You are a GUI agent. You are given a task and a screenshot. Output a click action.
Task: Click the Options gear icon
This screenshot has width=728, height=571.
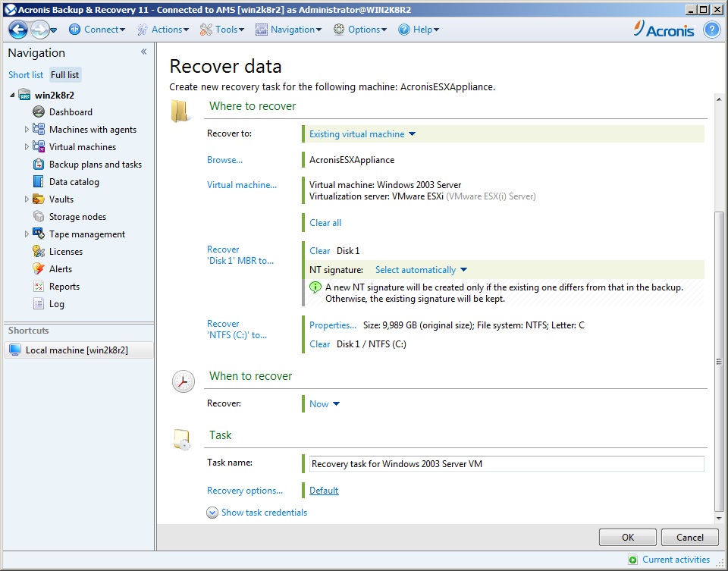(x=339, y=30)
